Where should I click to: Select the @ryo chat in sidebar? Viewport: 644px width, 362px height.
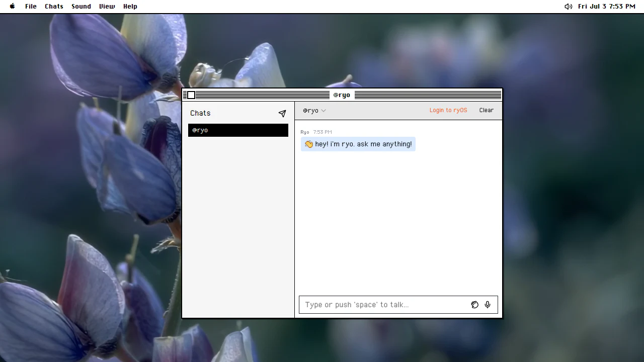click(x=238, y=130)
